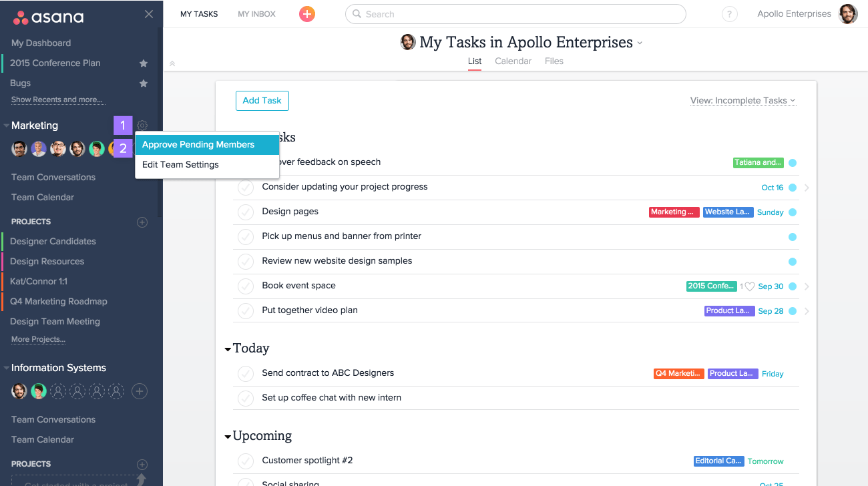The image size is (868, 486).
Task: Click the orange quick-add plus icon
Action: tap(307, 14)
